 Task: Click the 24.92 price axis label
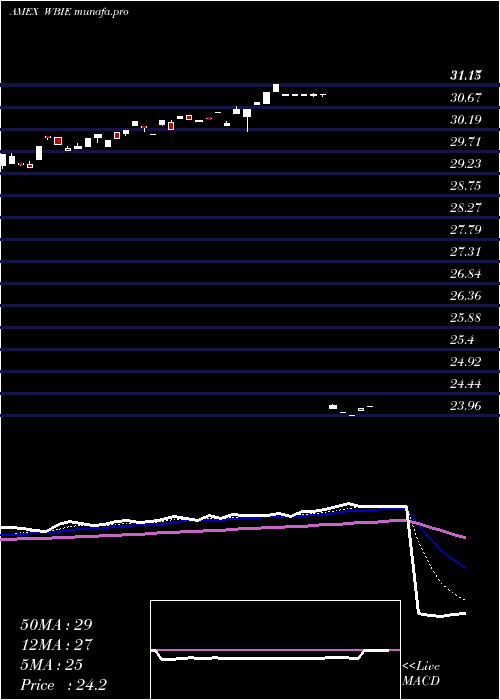point(466,362)
